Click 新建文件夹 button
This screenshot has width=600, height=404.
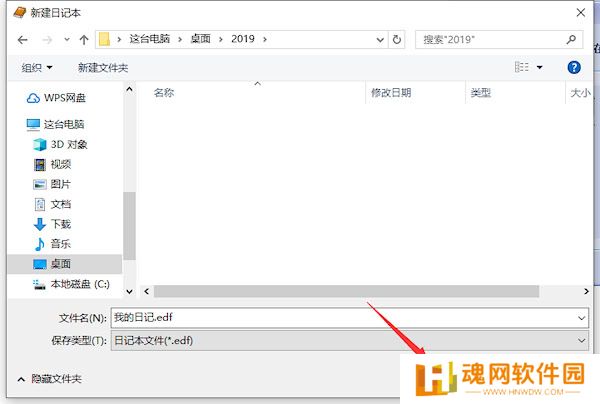103,68
